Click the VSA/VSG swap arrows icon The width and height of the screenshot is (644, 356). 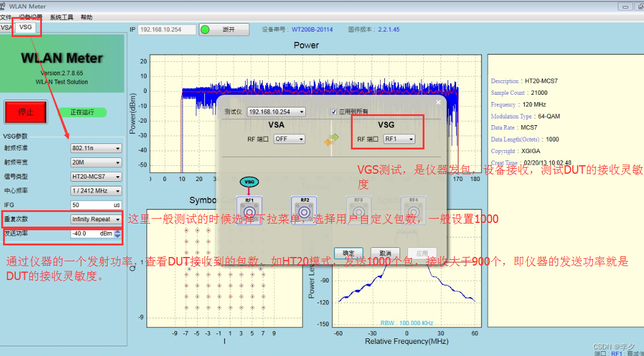(331, 139)
